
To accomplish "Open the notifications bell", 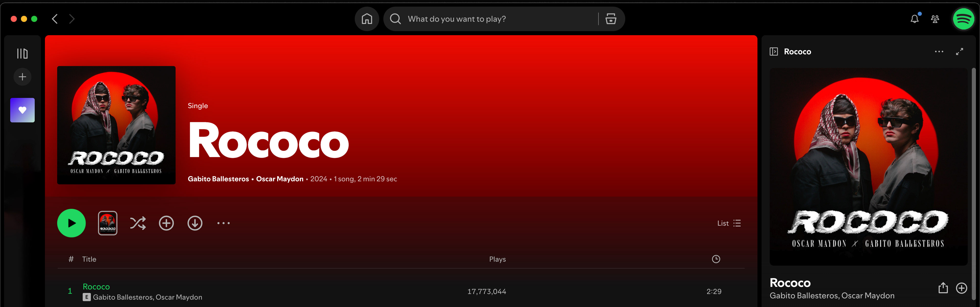I will pos(914,19).
